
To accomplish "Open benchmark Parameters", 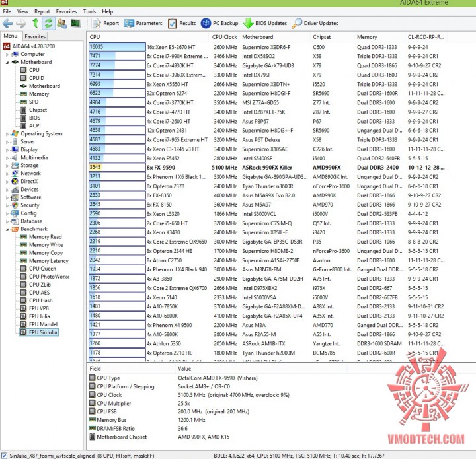I will 143,23.
